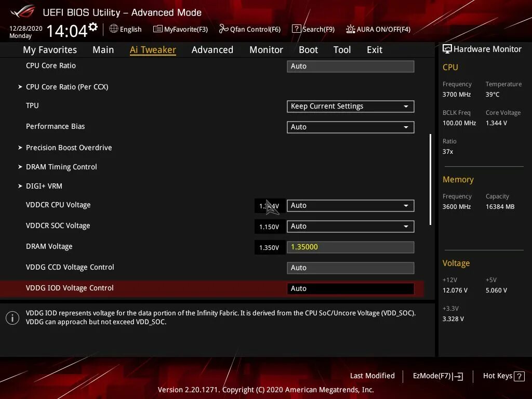Open the Tool tab
Screen dimensions: 532x399
click(342, 50)
